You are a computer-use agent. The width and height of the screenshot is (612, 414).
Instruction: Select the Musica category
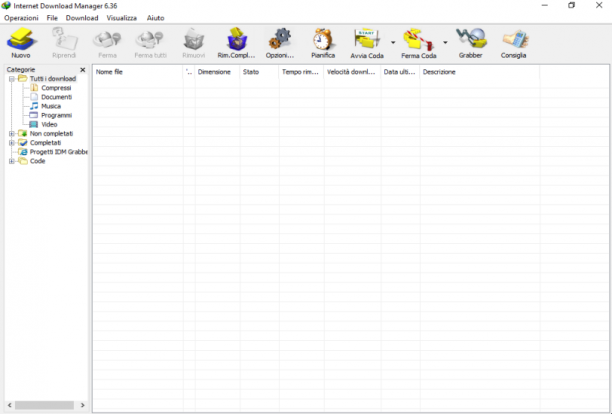point(51,106)
